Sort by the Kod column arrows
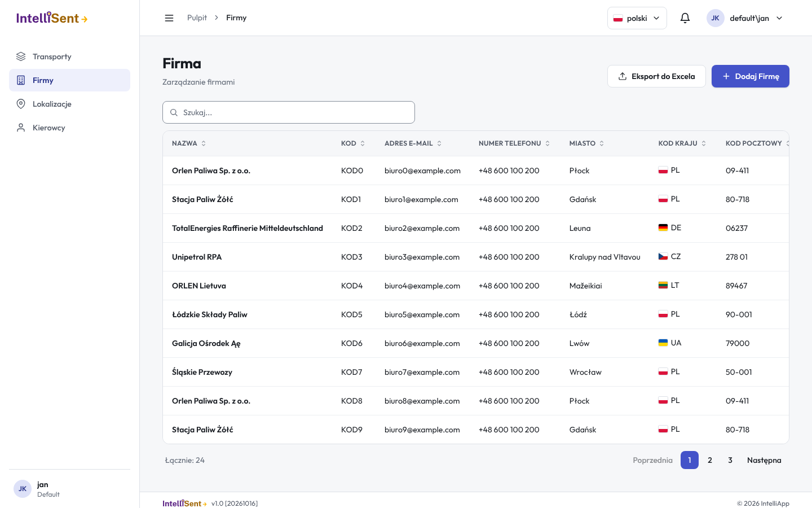Image resolution: width=812 pixels, height=508 pixels. pos(363,143)
